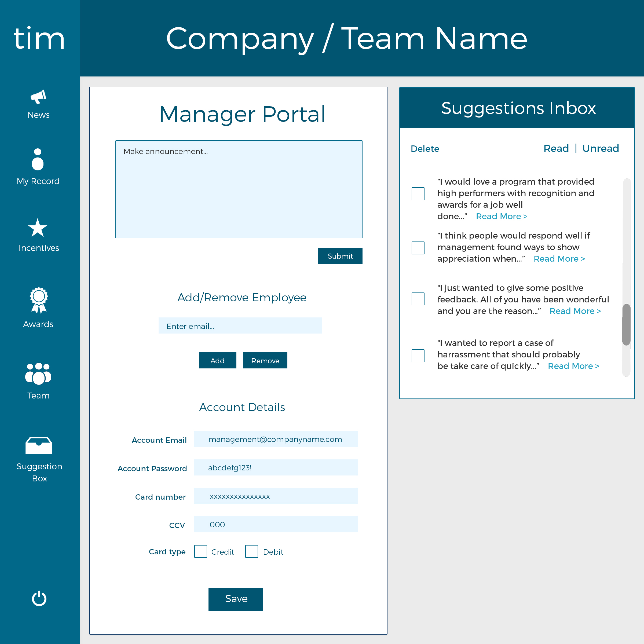Open the News megaphone icon
644x644 pixels.
click(x=38, y=97)
